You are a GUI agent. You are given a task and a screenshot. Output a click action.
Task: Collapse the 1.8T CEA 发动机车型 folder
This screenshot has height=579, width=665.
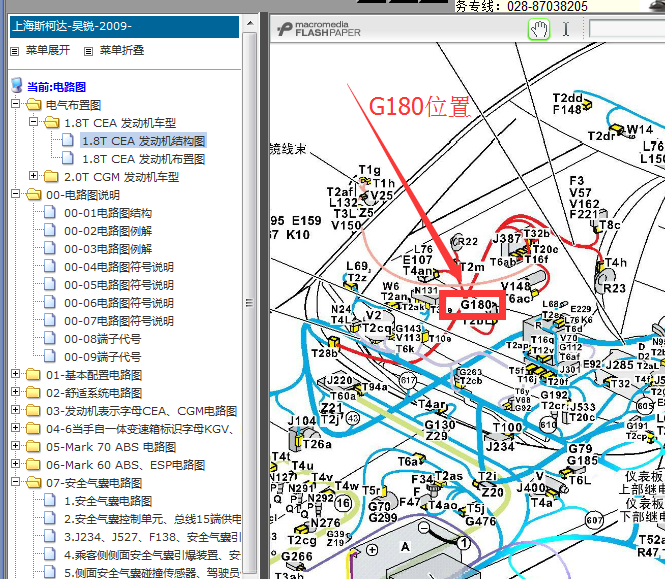[34, 122]
